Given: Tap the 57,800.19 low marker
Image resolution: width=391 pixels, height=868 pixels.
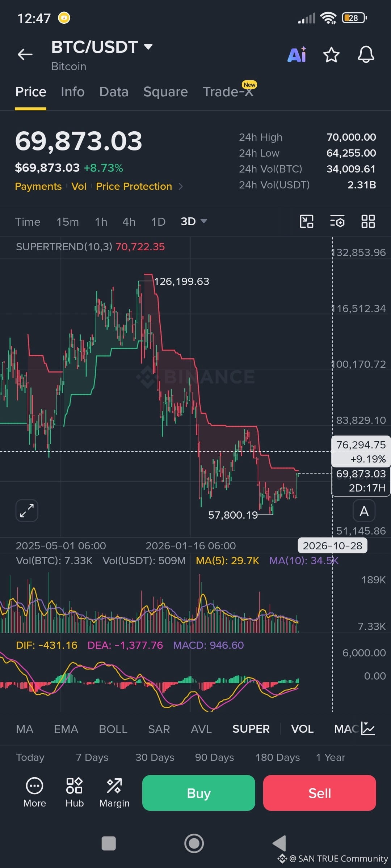Looking at the screenshot, I should [x=233, y=515].
